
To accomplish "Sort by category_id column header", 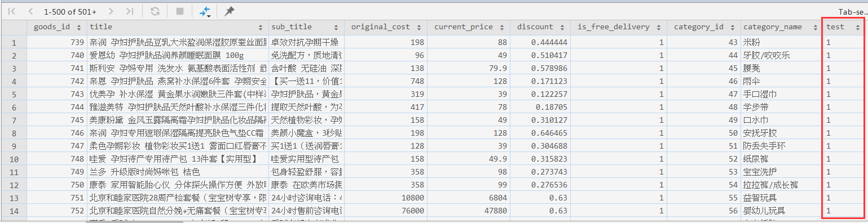I will click(x=703, y=27).
